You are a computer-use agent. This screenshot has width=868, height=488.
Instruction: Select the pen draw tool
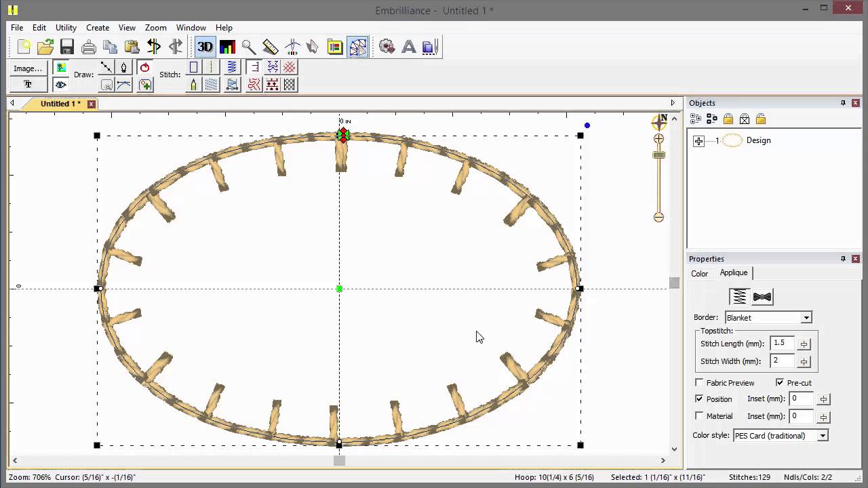coord(123,67)
